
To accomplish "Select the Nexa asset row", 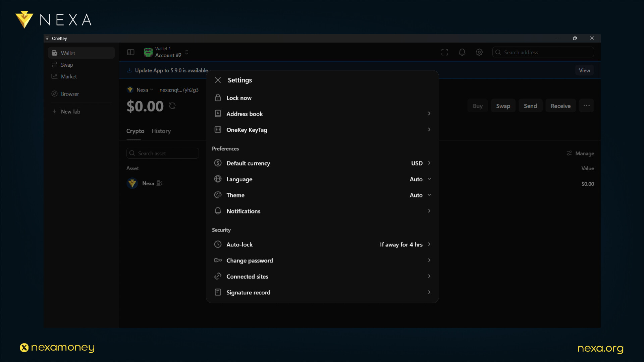I will pyautogui.click(x=360, y=183).
